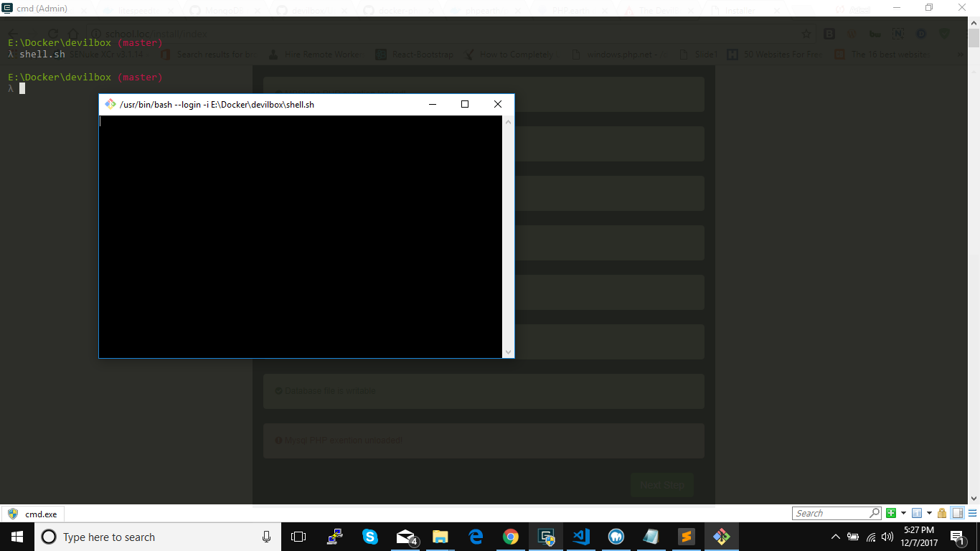Expand the hidden tray icons chevron
The height and width of the screenshot is (551, 980).
tap(835, 537)
